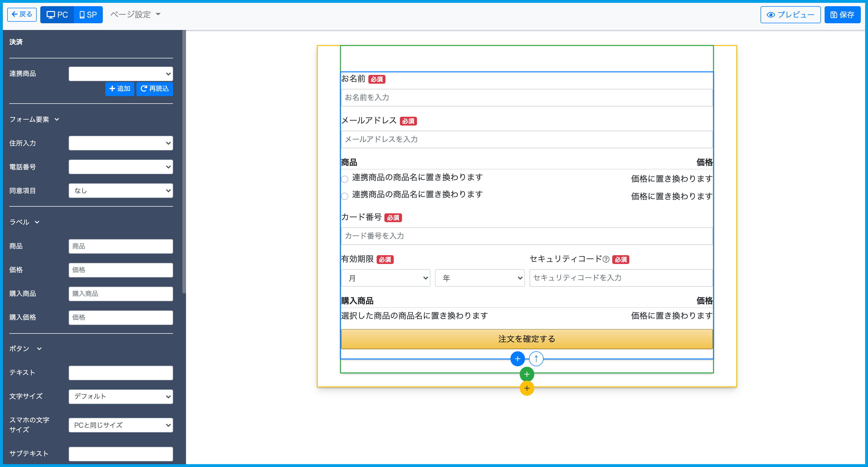Click the yellow plus circle icon
This screenshot has width=868, height=467.
(x=527, y=388)
